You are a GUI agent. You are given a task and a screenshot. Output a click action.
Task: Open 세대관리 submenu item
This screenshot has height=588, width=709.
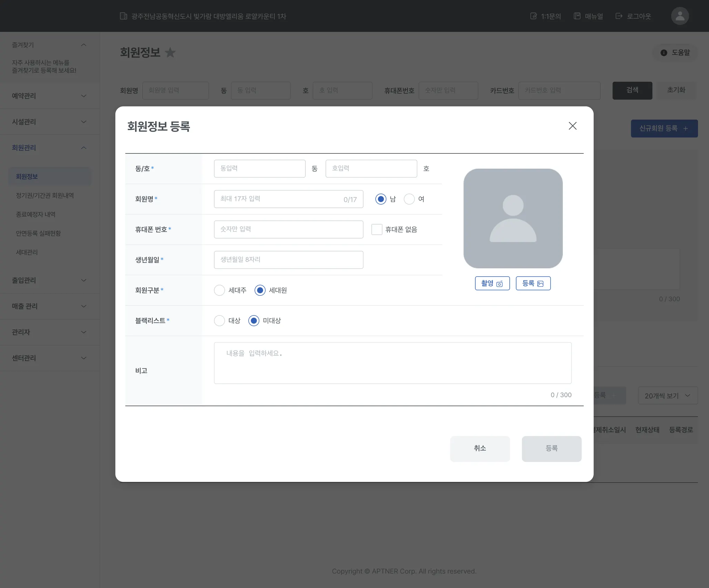pos(27,252)
